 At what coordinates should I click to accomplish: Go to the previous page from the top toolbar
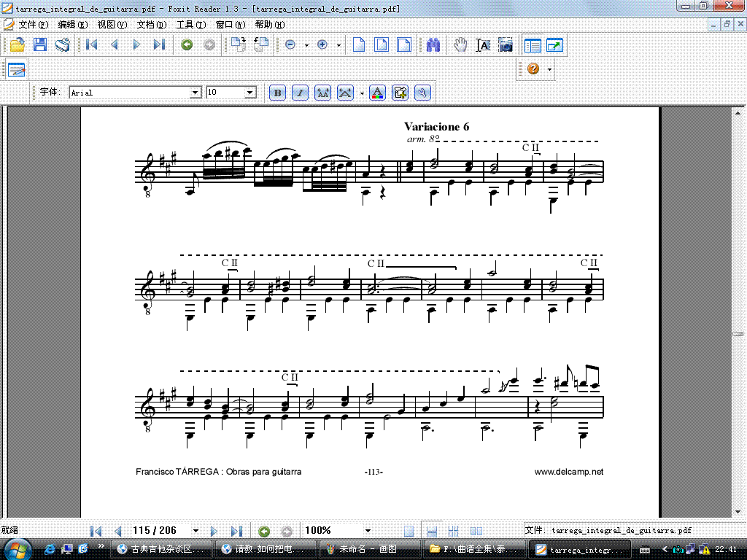coord(115,44)
